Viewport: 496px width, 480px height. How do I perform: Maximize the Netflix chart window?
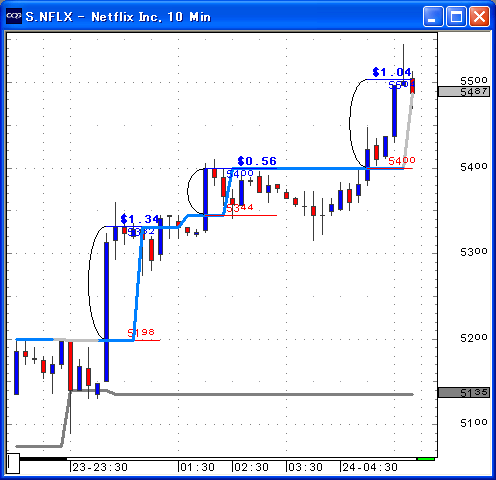[456, 16]
